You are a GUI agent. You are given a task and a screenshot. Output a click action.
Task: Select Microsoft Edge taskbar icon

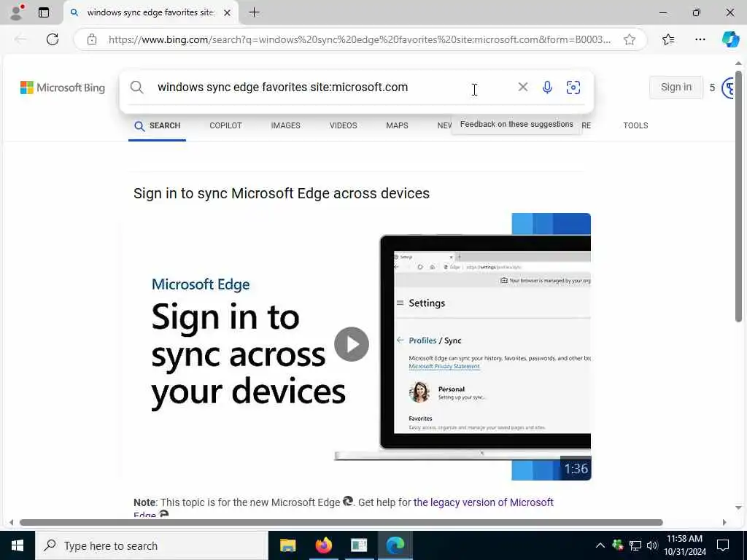395,545
